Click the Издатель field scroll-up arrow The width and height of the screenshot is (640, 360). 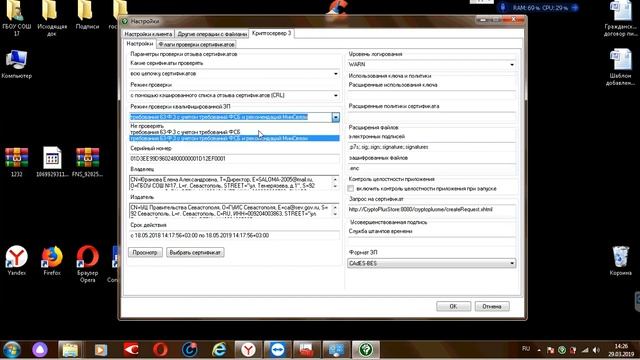click(x=336, y=207)
